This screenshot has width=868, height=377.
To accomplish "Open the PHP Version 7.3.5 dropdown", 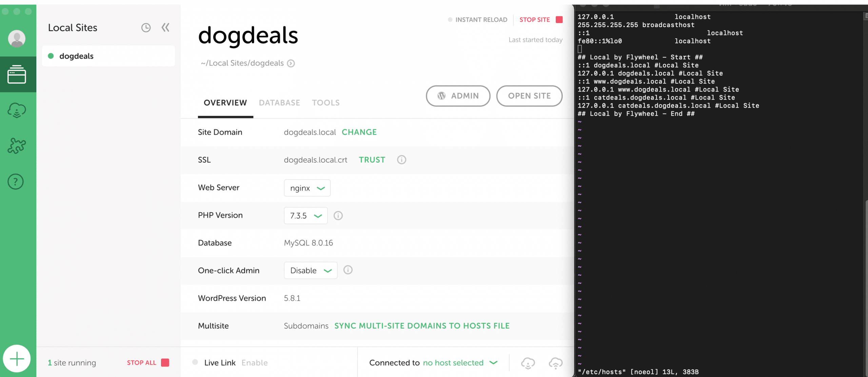I will [306, 216].
